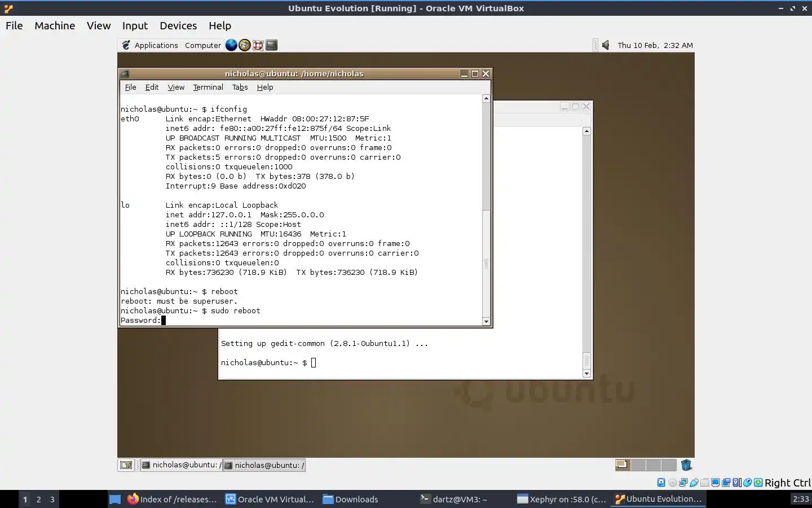Image resolution: width=812 pixels, height=508 pixels.
Task: Open the terminal Help menu
Action: 265,87
